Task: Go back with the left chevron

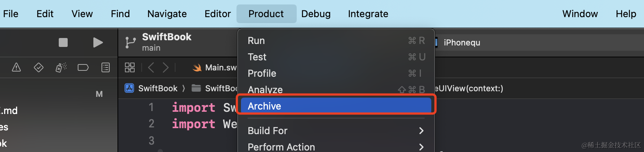Action: click(151, 67)
